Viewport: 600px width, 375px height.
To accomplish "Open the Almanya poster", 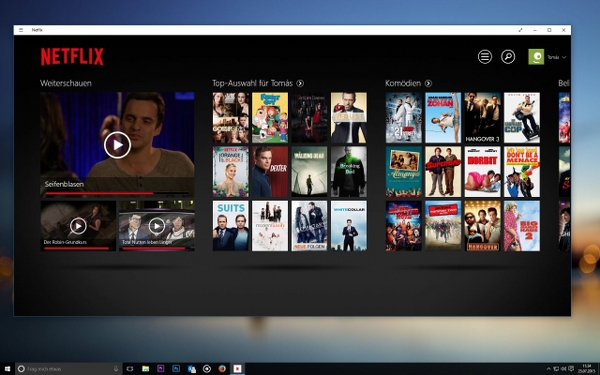I will [x=403, y=172].
